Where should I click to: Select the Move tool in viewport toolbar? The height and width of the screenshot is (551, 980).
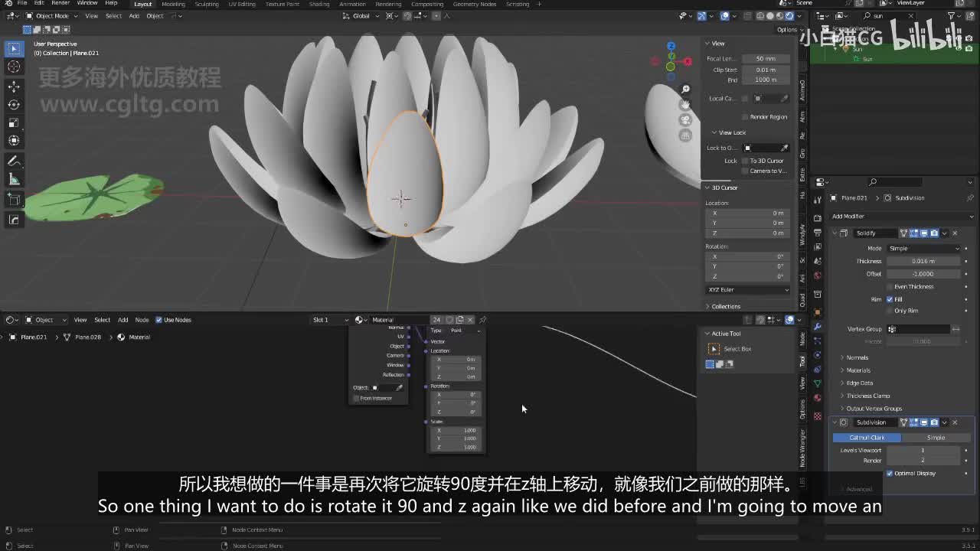tap(14, 86)
